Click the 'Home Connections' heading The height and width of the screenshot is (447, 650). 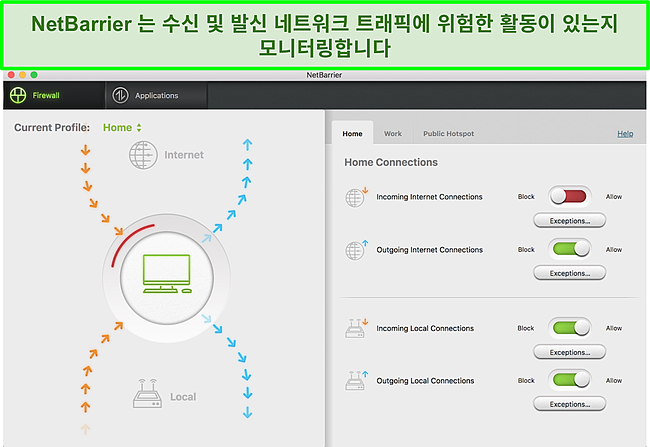tap(391, 162)
